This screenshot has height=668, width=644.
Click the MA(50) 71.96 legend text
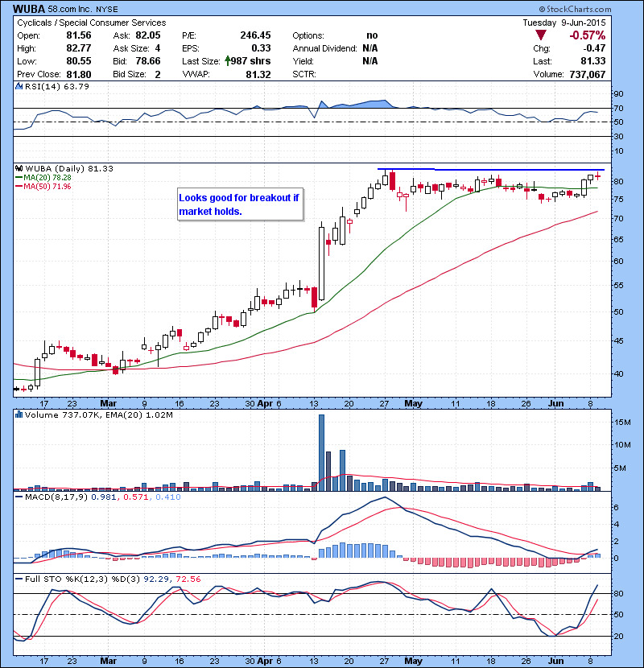coord(47,186)
